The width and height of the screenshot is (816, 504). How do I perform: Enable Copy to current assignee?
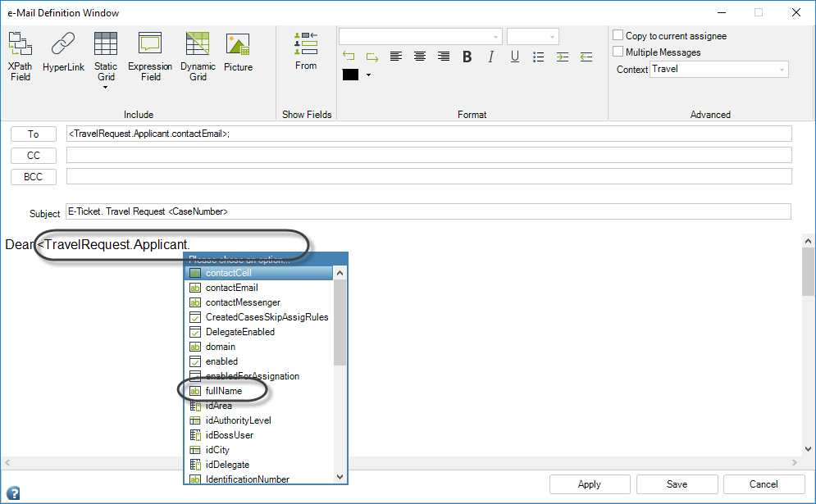618,35
